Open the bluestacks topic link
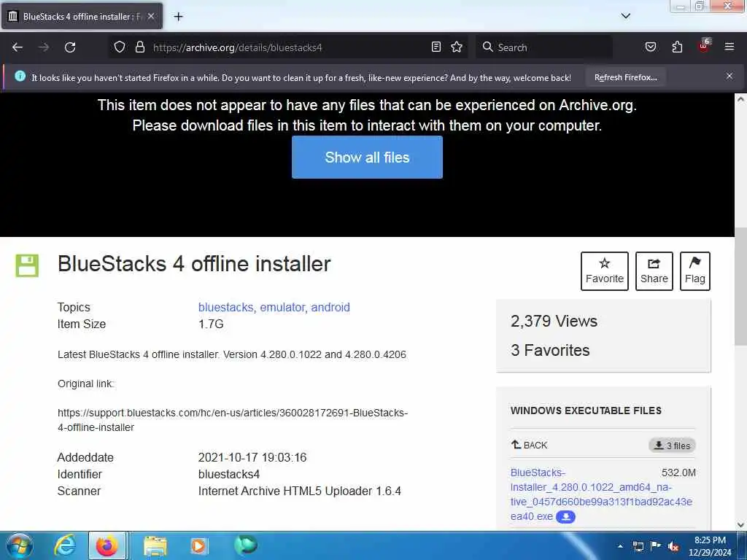This screenshot has height=560, width=747. [227, 307]
